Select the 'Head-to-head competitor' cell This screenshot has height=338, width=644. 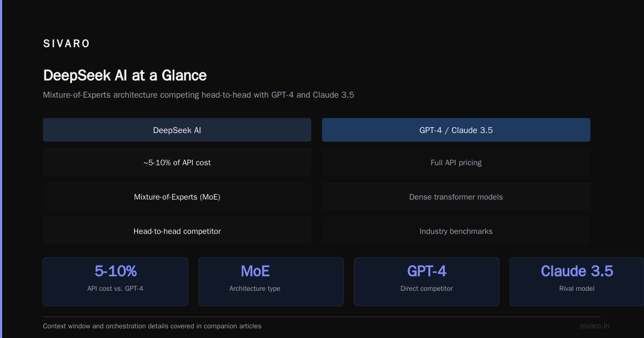177,231
